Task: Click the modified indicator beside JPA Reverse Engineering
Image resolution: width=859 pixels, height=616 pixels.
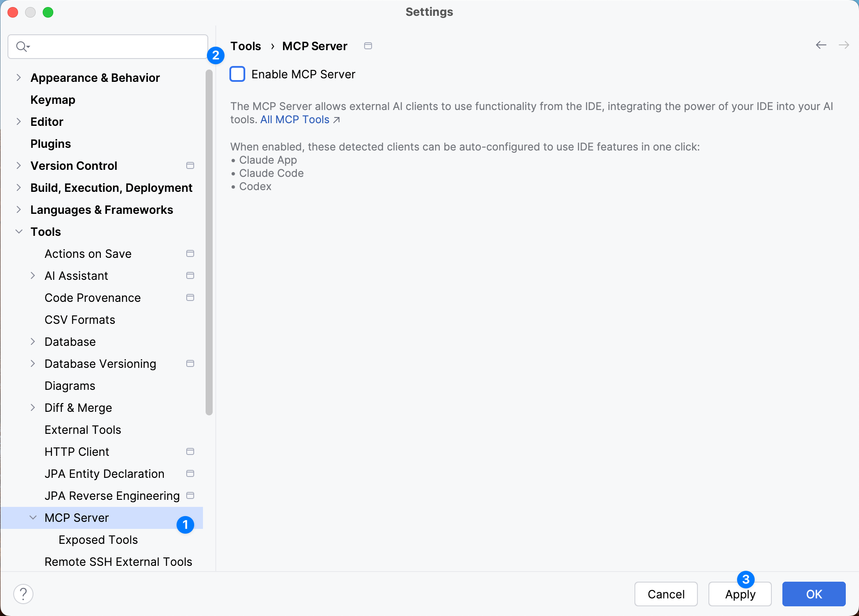Action: pos(190,495)
